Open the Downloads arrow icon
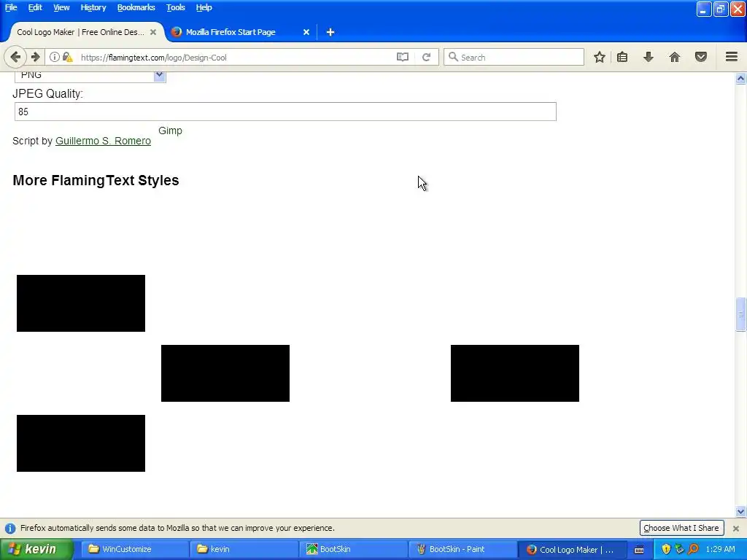Viewport: 747px width, 560px height. pos(648,57)
